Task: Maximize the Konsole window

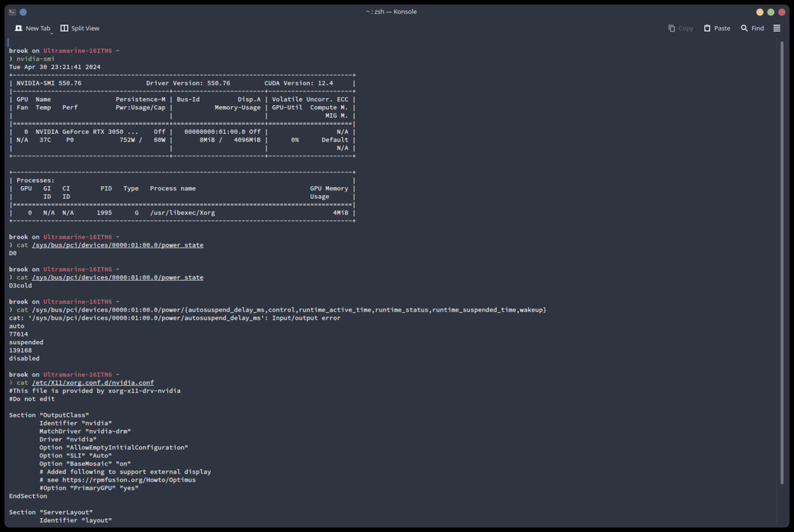Action: click(x=770, y=12)
